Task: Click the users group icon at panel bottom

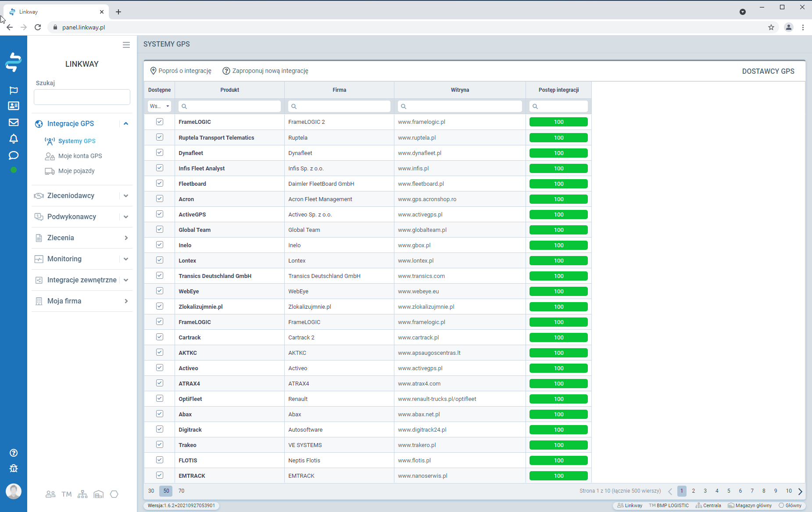Action: 50,494
